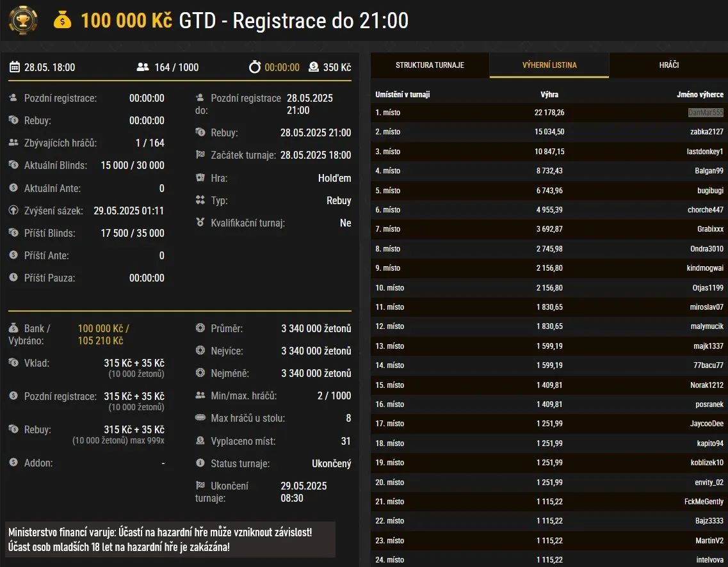The image size is (728, 567).
Task: Click the cards icon next to Hra
Action: (200, 178)
